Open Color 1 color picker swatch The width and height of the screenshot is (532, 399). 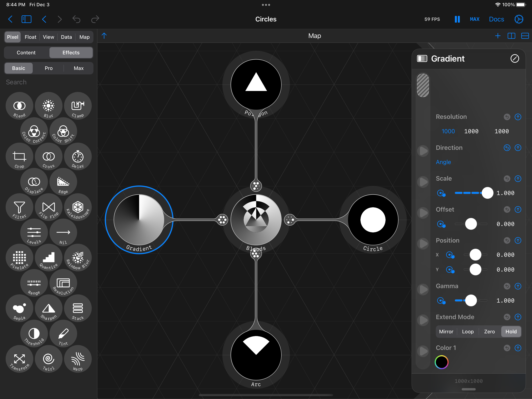pyautogui.click(x=442, y=362)
